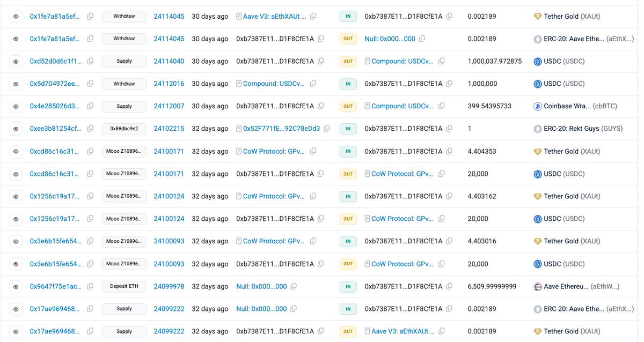Open transaction 0xd52d0d6c1f1 link
This screenshot has width=644, height=342.
(56, 62)
